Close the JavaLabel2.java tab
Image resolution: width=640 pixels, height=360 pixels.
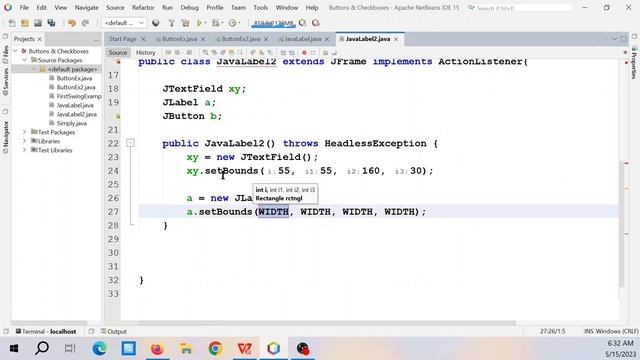click(x=396, y=39)
